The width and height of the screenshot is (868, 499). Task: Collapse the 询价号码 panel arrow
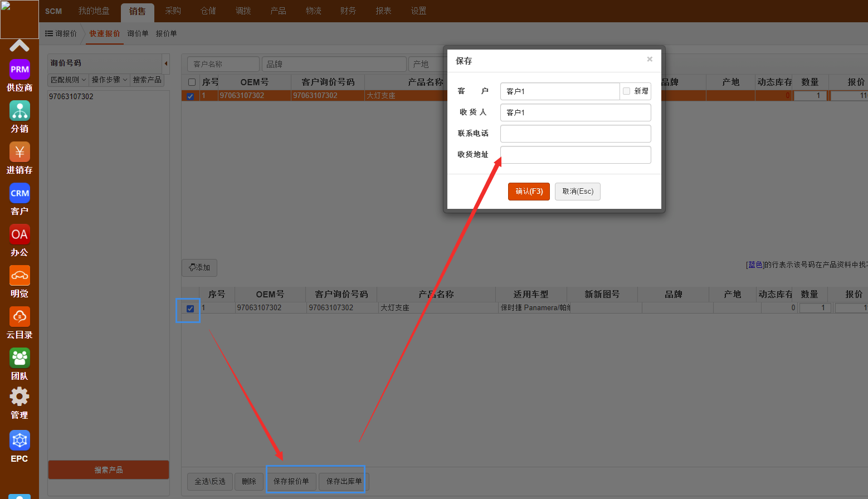165,63
